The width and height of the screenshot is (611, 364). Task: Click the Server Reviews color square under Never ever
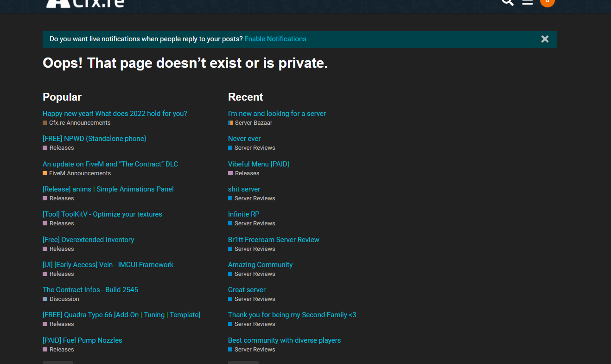230,147
